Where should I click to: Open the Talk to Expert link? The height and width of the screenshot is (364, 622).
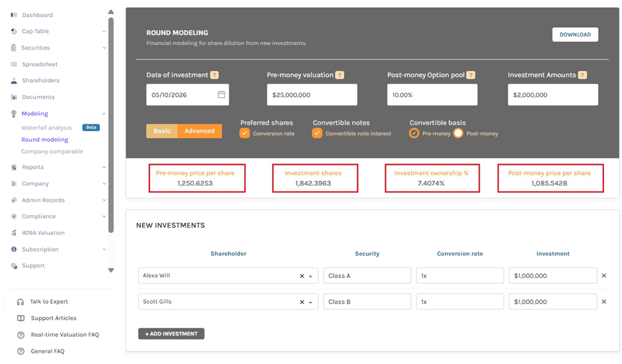pyautogui.click(x=49, y=302)
